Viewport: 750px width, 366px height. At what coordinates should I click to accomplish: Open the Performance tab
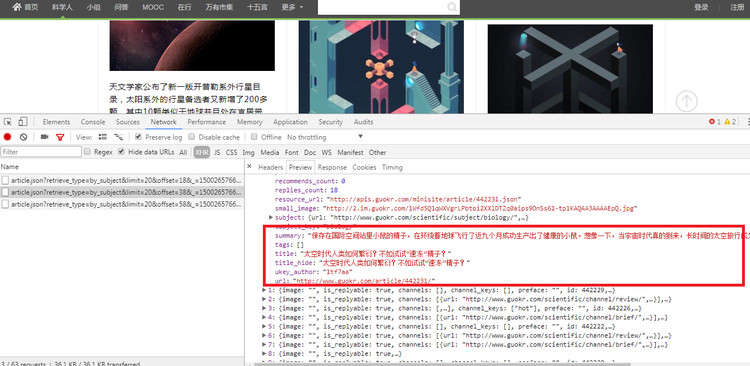(207, 122)
